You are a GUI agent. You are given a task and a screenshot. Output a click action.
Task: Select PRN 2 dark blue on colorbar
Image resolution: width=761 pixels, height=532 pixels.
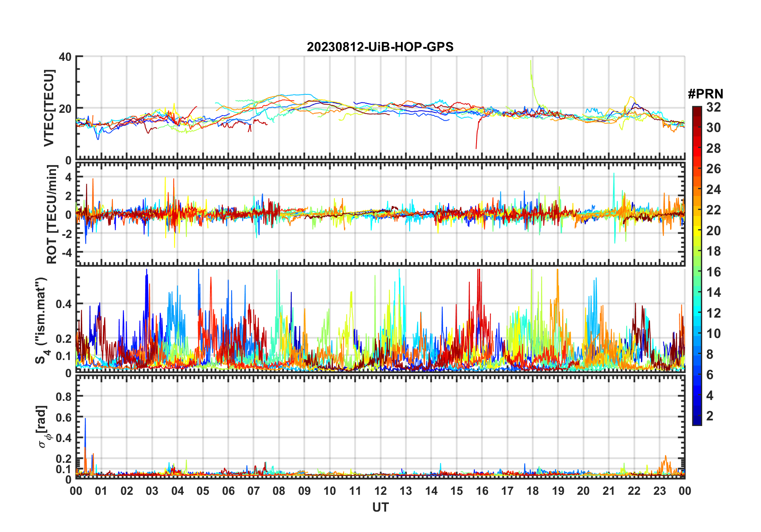pyautogui.click(x=697, y=416)
